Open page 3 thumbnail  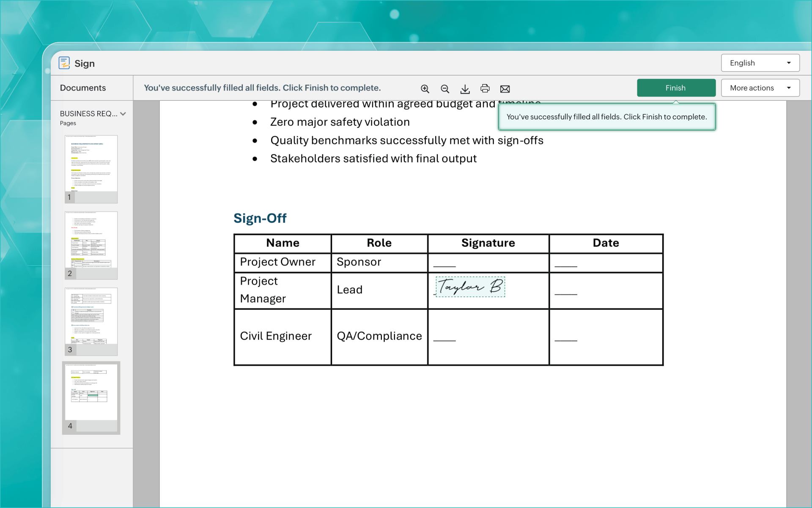[91, 321]
